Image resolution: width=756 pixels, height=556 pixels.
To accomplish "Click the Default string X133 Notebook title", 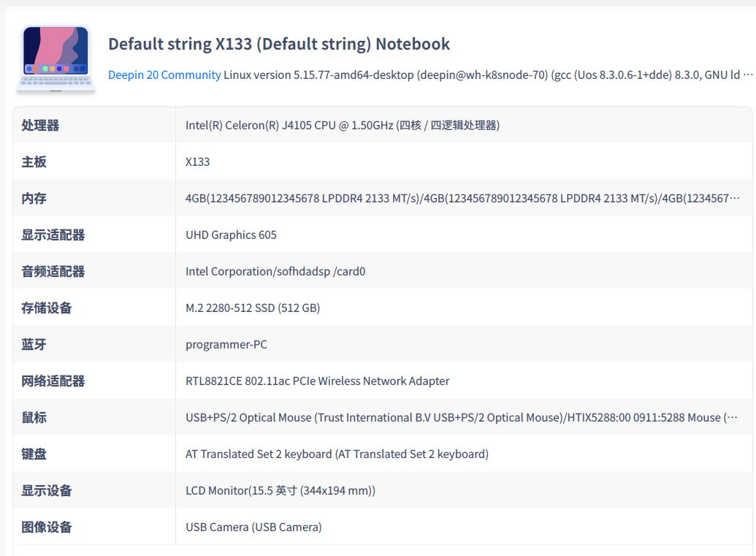I will (x=279, y=44).
